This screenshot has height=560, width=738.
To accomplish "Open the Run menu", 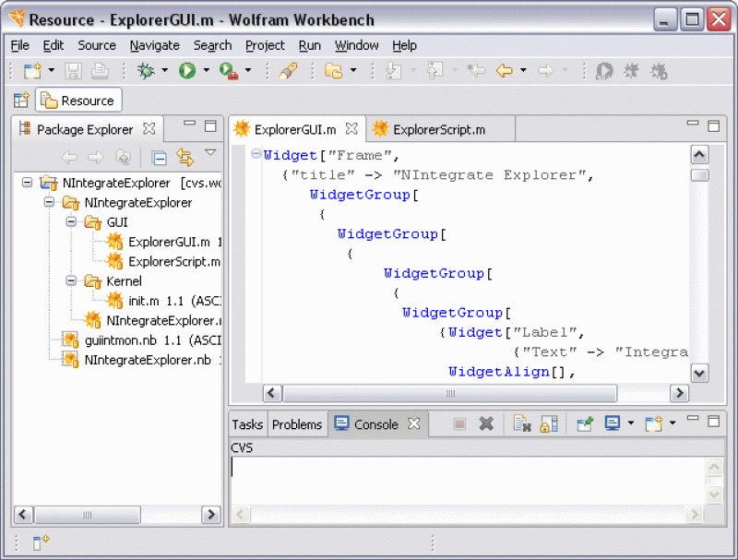I will [x=310, y=45].
